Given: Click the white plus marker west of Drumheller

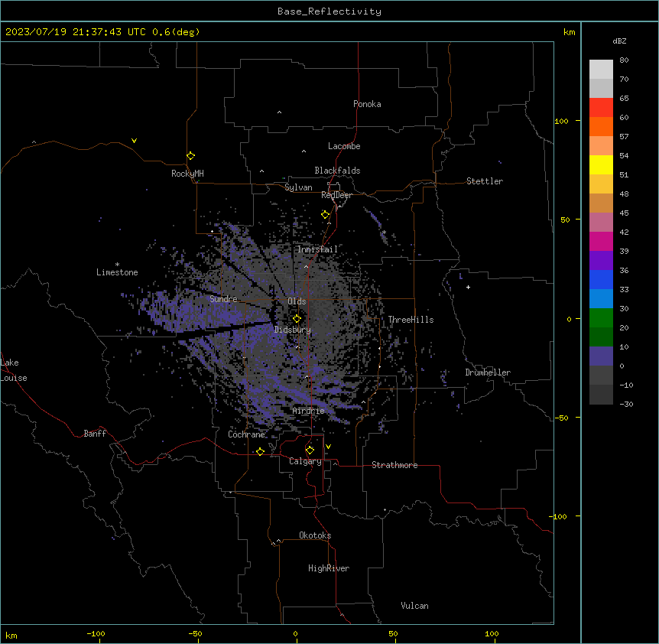Looking at the screenshot, I should tap(468, 287).
